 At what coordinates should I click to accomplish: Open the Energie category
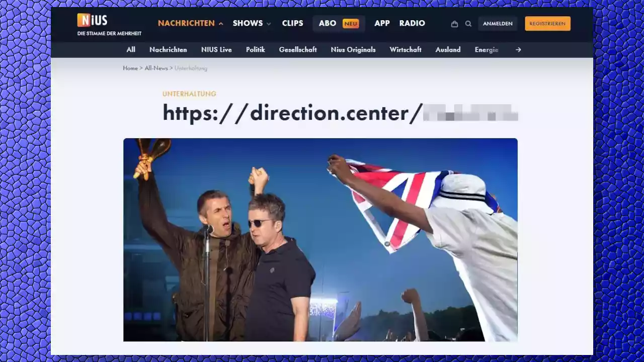click(487, 50)
